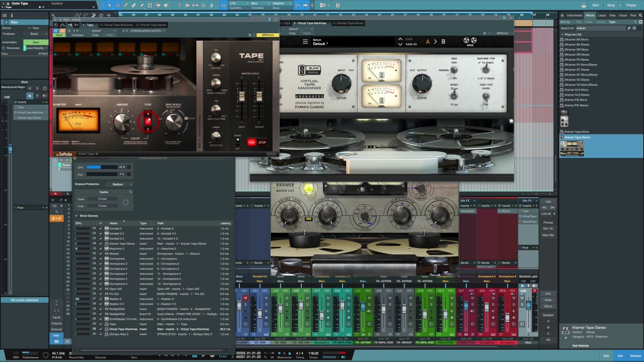
Task: Uncheck the Maschine 2 device checkbox
Action: click(101, 248)
